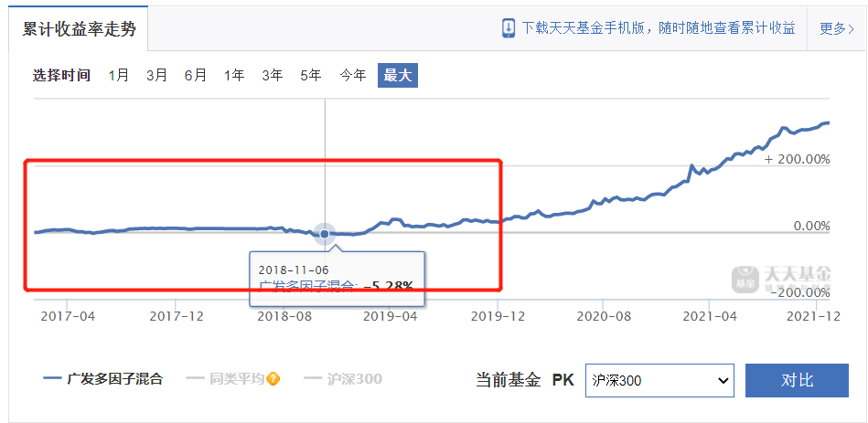868x423 pixels.
Task: Click the 2021-04 axis label
Action: click(x=710, y=316)
